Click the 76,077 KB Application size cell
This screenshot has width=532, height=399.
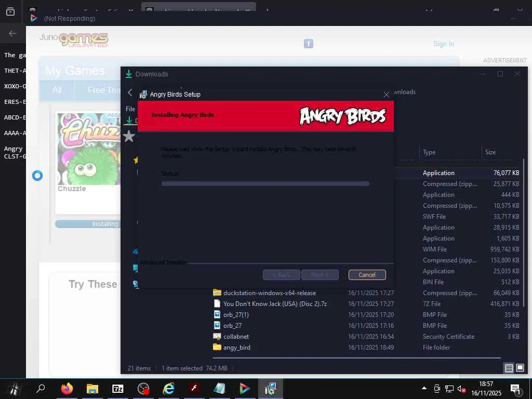(x=506, y=172)
